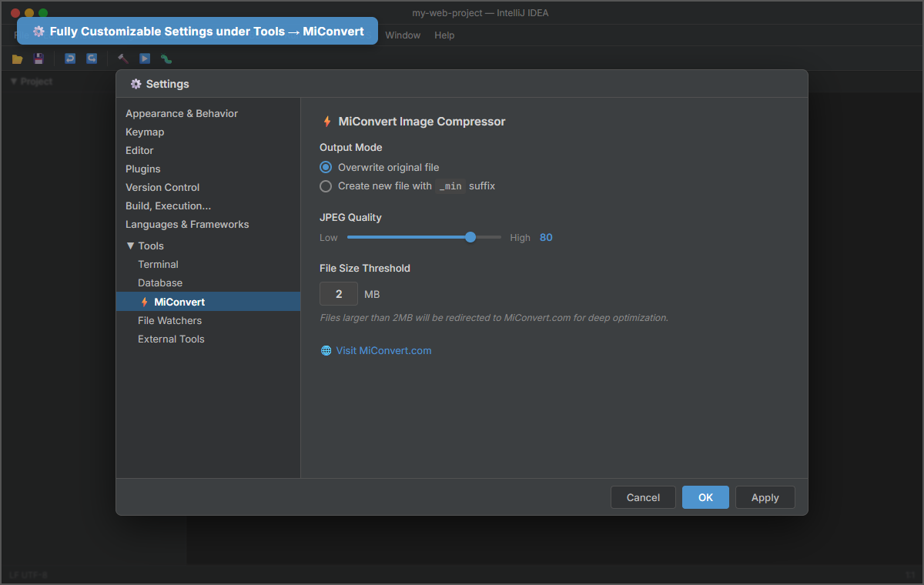Click the Open Folder toolbar icon

click(17, 58)
